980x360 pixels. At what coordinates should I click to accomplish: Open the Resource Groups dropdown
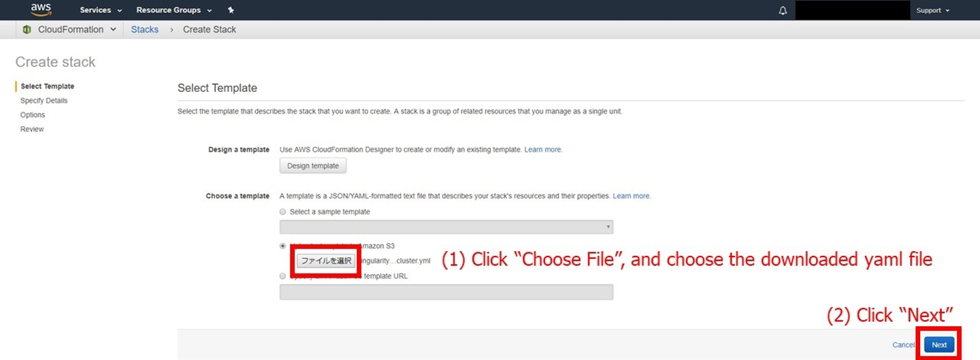[x=174, y=10]
